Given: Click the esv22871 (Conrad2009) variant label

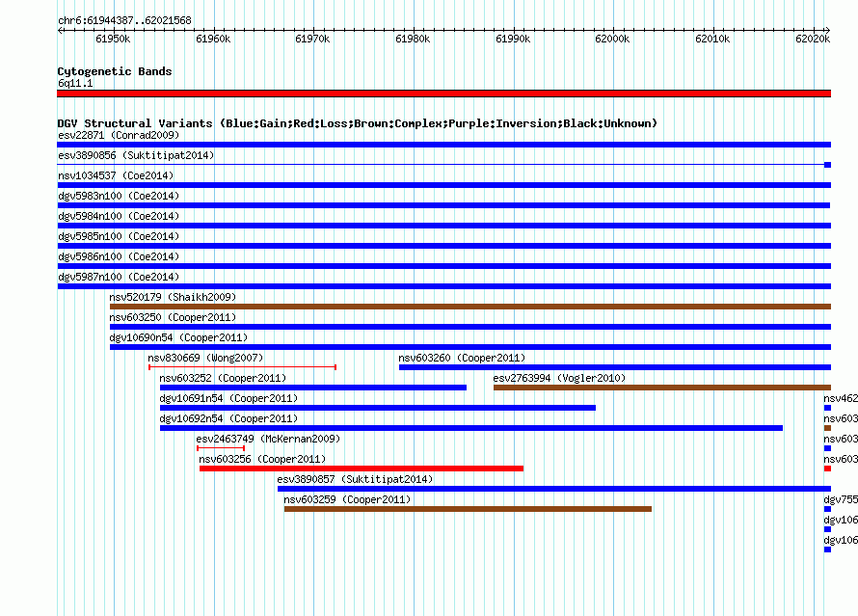Looking at the screenshot, I should (119, 135).
